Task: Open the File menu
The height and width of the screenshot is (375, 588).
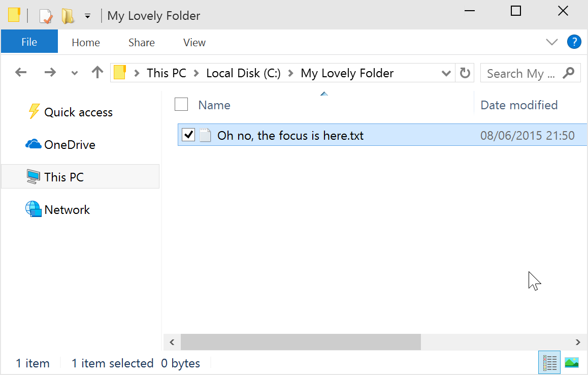Action: pyautogui.click(x=29, y=42)
